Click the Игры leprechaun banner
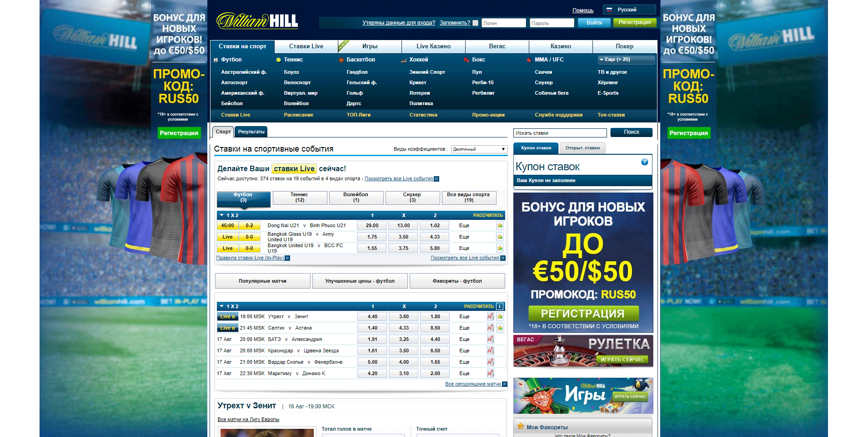 (583, 395)
